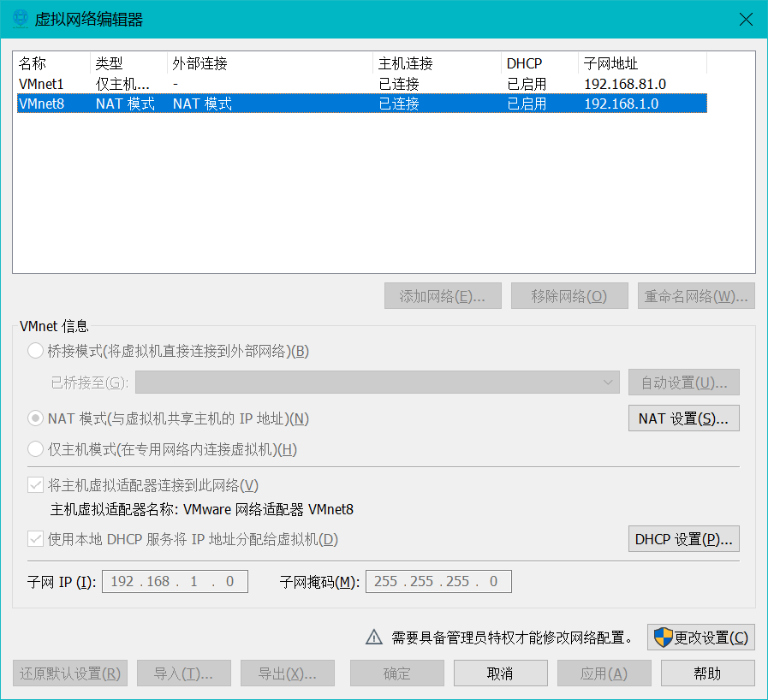This screenshot has height=700, width=768.
Task: Click the Virtual Network Editor globe icon
Action: point(21,19)
